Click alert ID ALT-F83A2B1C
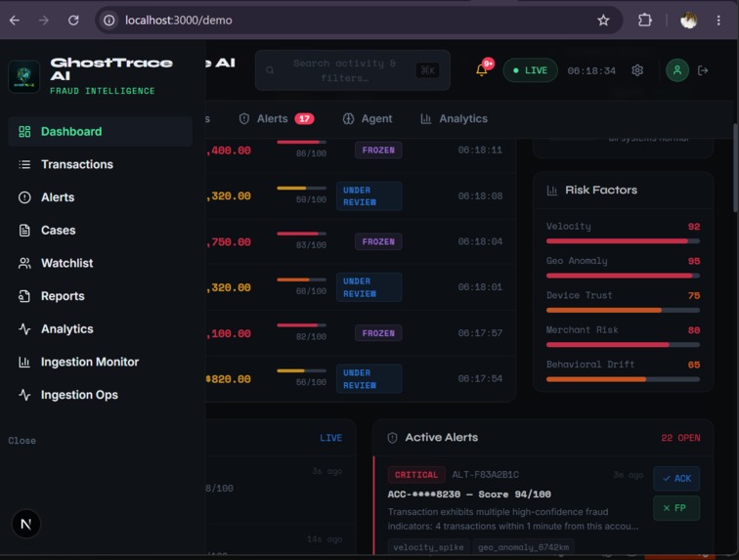 (x=486, y=475)
